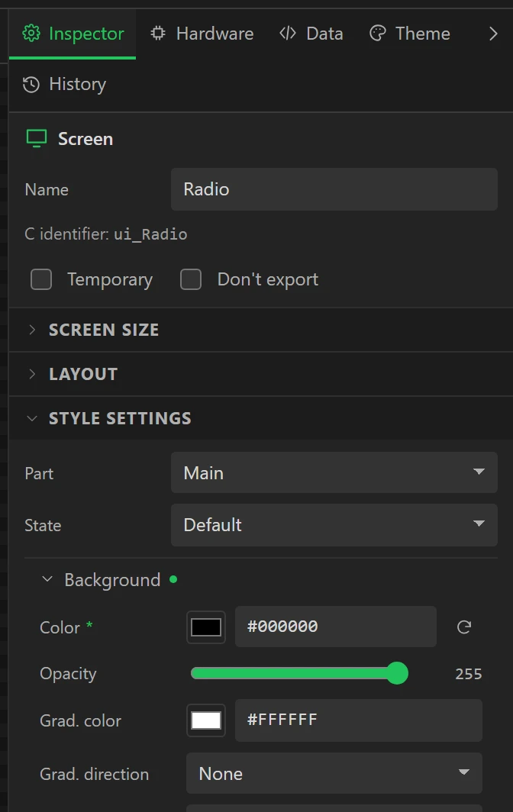Image resolution: width=513 pixels, height=812 pixels.
Task: Click the Background green indicator dot
Action: 173,579
